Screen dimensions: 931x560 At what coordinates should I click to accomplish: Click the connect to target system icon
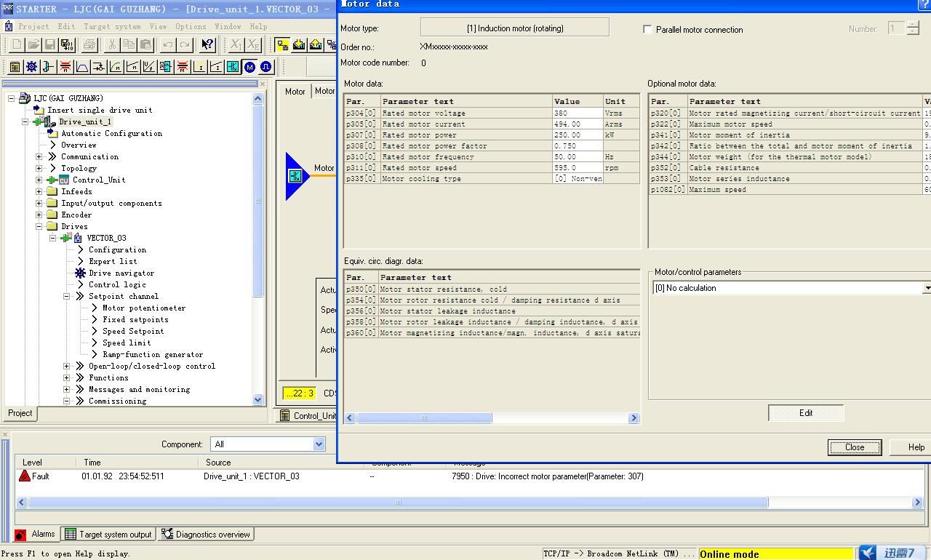click(282, 45)
